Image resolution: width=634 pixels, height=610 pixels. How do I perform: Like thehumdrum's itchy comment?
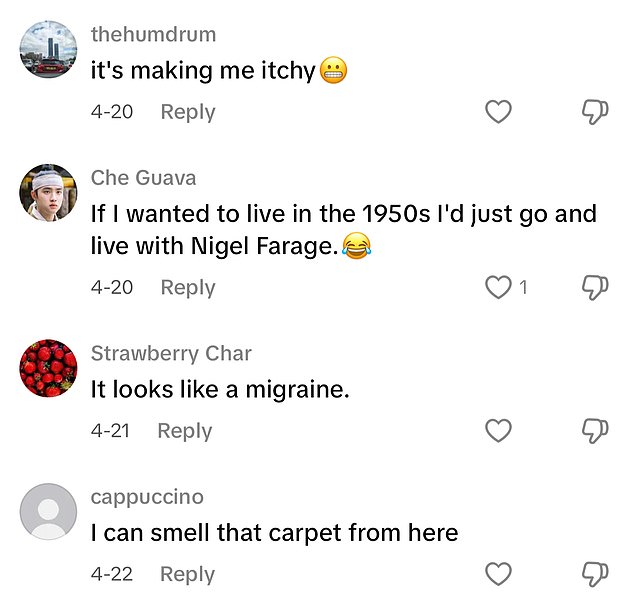pyautogui.click(x=498, y=113)
